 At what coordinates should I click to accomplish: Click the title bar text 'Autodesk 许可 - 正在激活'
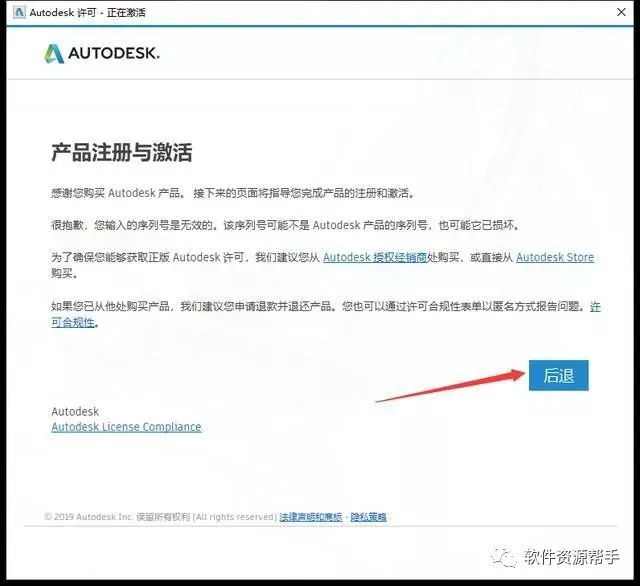87,13
